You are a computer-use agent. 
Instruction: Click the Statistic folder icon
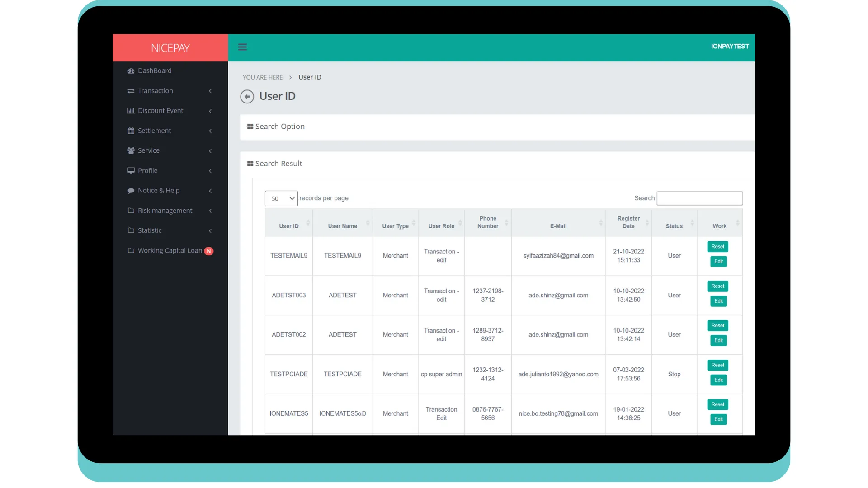pyautogui.click(x=131, y=230)
